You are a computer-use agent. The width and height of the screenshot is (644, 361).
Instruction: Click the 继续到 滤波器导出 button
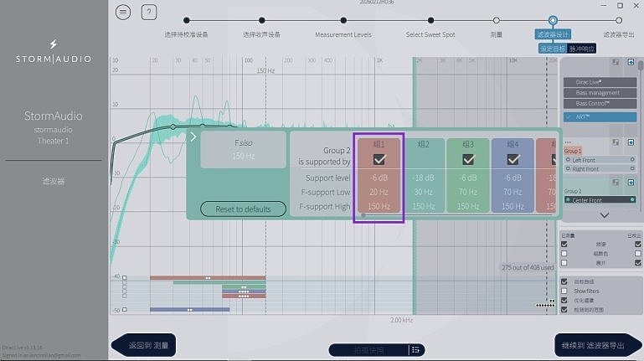pos(599,345)
